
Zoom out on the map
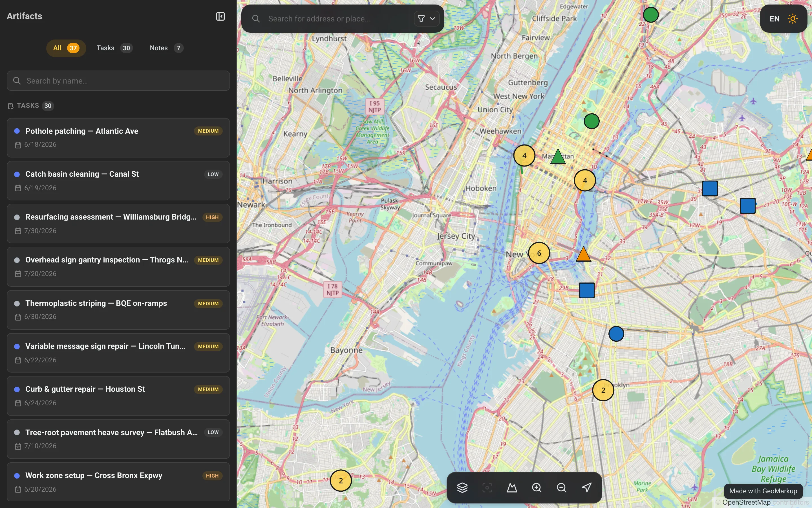coord(561,487)
